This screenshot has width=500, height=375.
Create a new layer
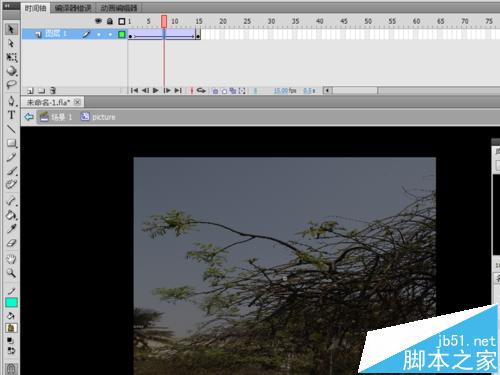(x=30, y=90)
